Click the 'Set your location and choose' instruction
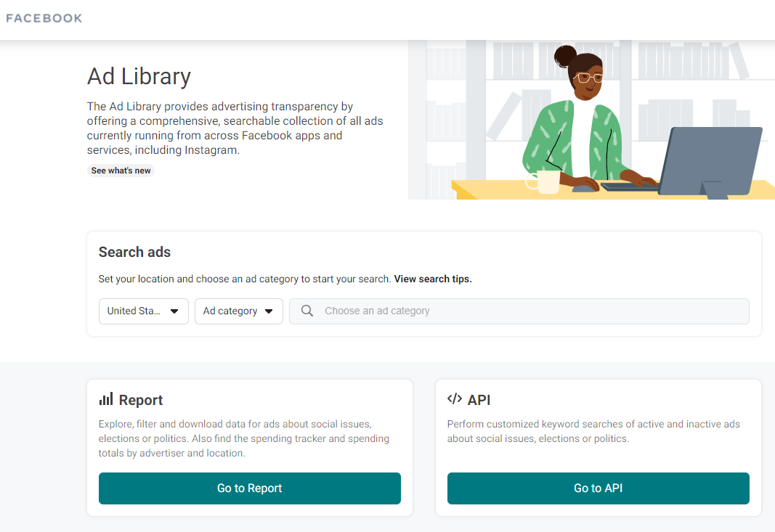Image resolution: width=775 pixels, height=532 pixels. coord(244,279)
